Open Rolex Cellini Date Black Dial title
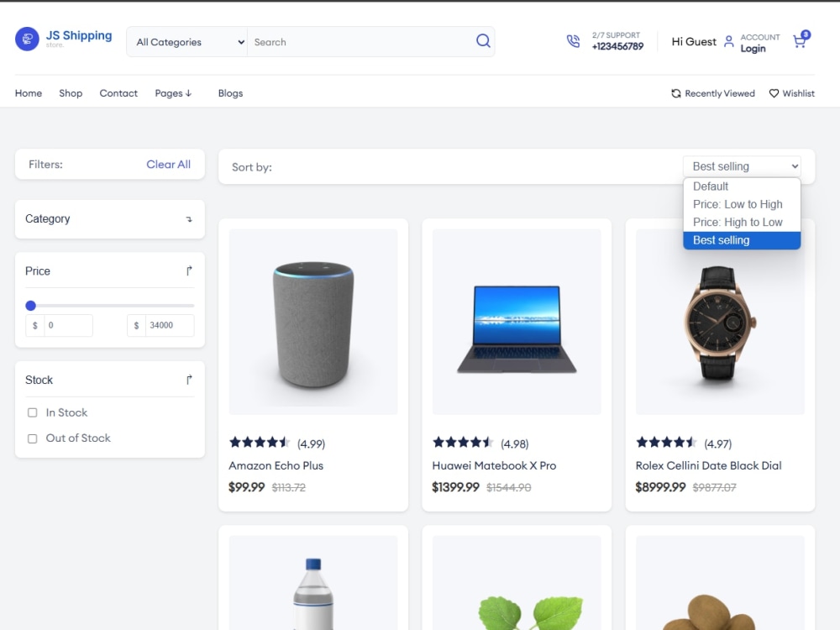Screen dimensions: 840x630 click(708, 465)
